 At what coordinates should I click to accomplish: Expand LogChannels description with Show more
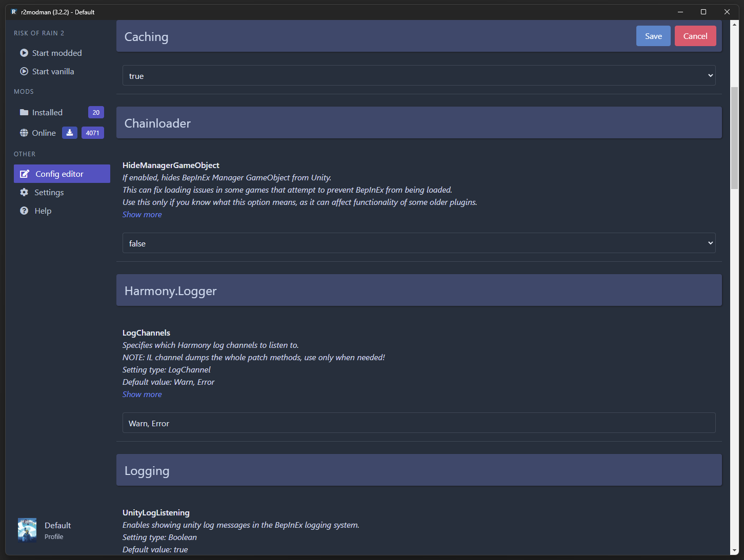[142, 395]
